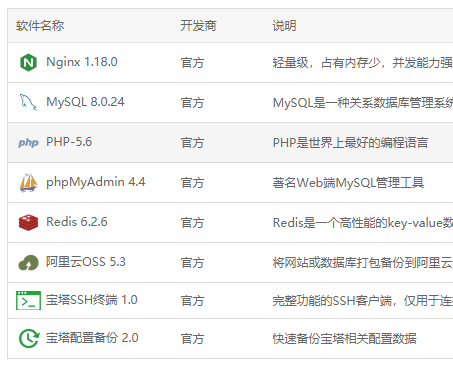Open Nginx 1.18.0 software name

click(82, 62)
